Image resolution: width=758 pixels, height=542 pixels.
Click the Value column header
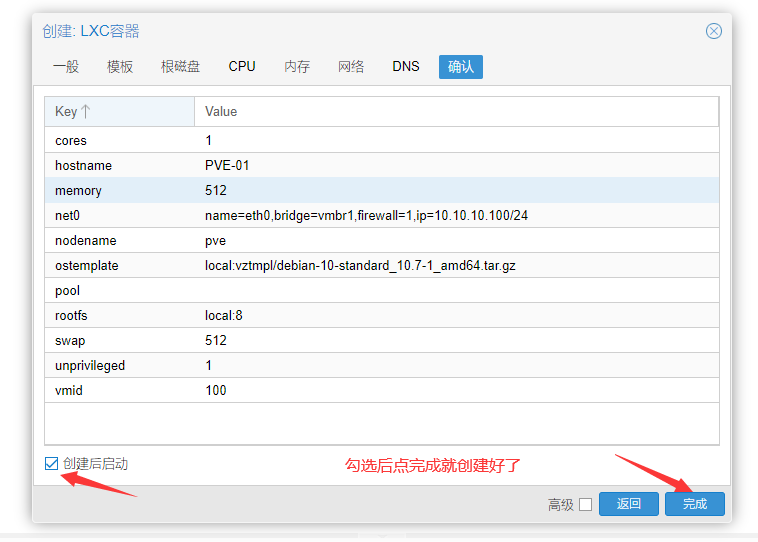click(x=456, y=111)
